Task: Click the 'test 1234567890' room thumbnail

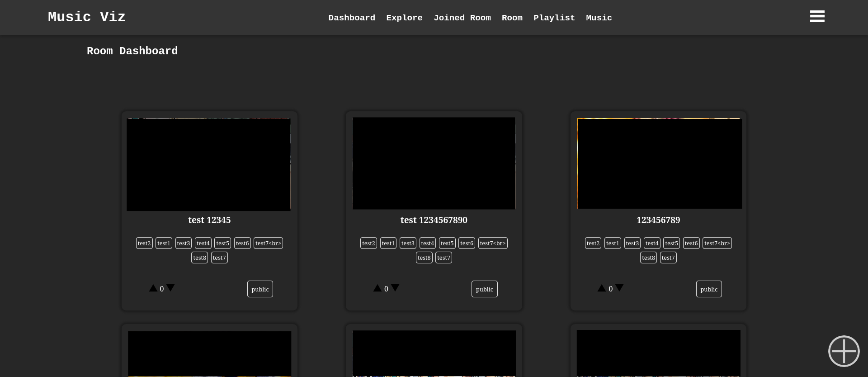Action: pos(434,163)
